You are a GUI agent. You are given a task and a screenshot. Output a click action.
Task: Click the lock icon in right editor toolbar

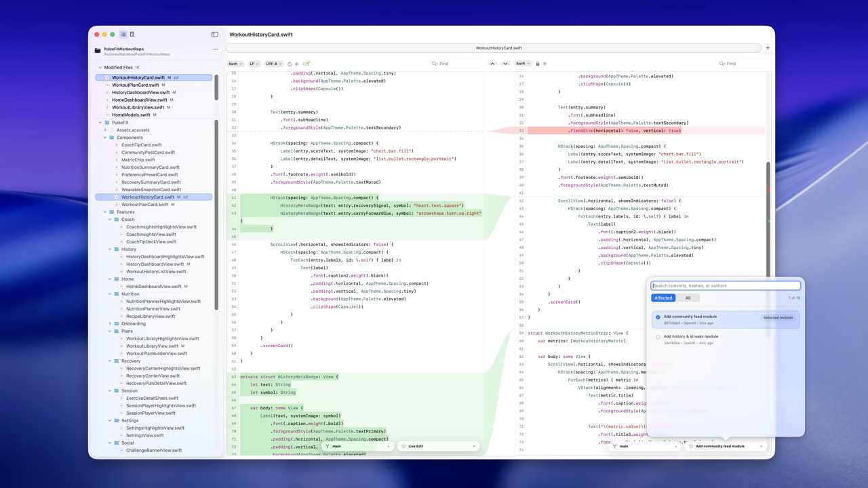coord(538,64)
